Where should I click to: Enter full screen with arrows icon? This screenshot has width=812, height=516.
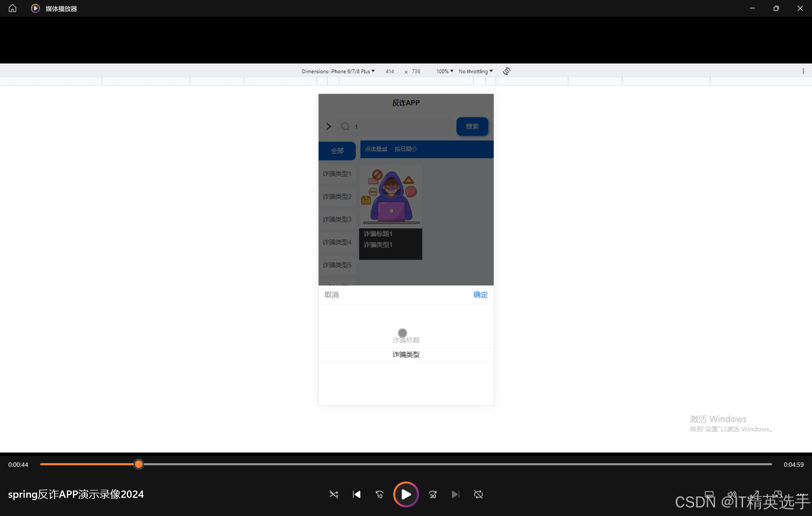point(755,494)
